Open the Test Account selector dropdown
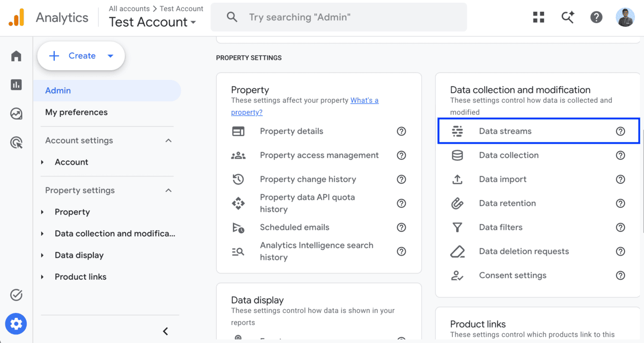The width and height of the screenshot is (644, 343). coord(152,22)
